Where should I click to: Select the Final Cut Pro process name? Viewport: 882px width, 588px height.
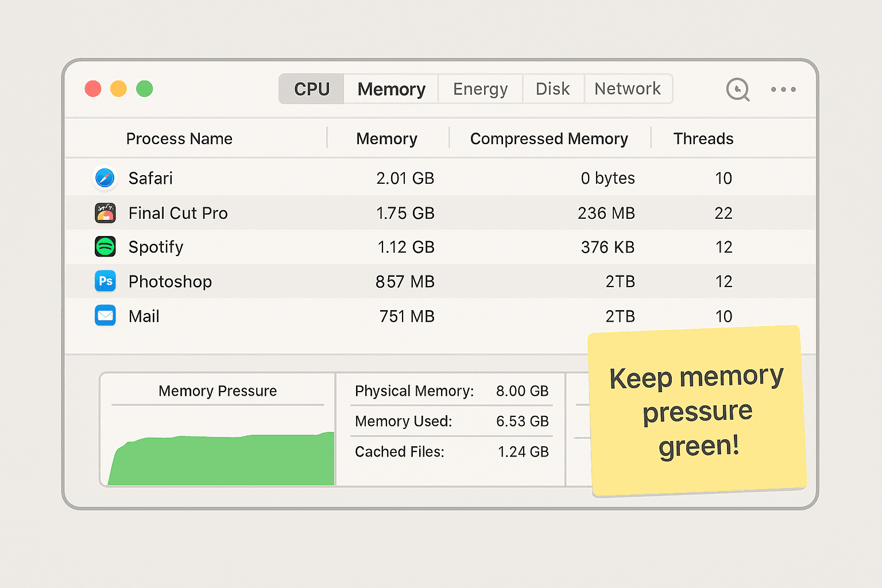(178, 213)
